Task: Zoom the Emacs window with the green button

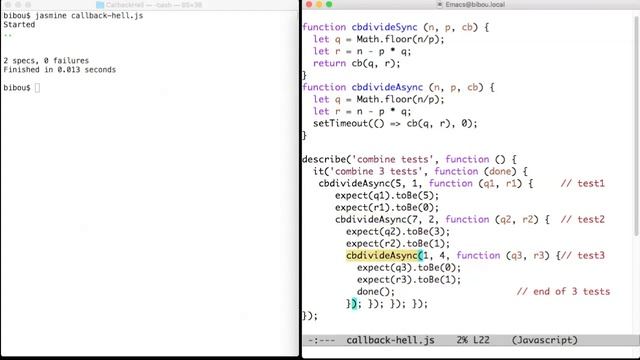Action: 329,4
